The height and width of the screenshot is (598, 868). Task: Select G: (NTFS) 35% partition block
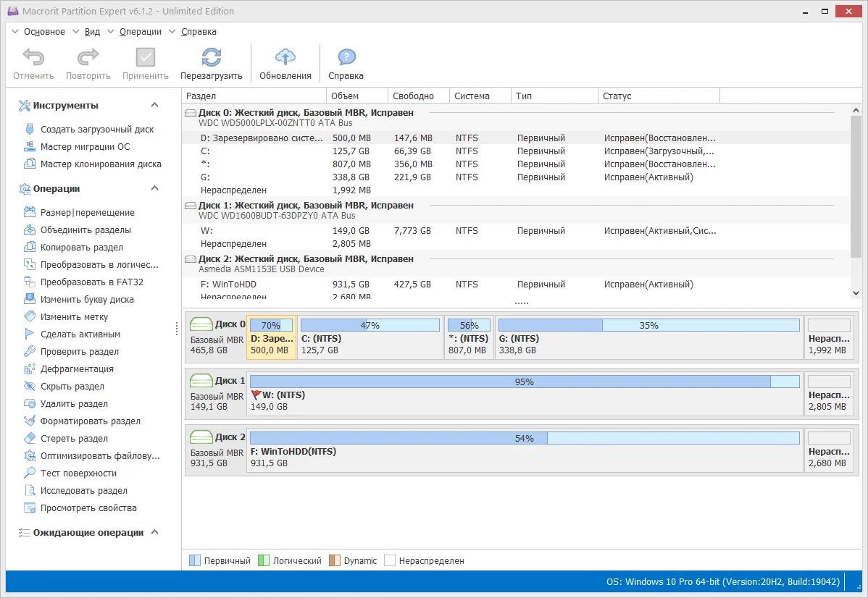(x=648, y=337)
